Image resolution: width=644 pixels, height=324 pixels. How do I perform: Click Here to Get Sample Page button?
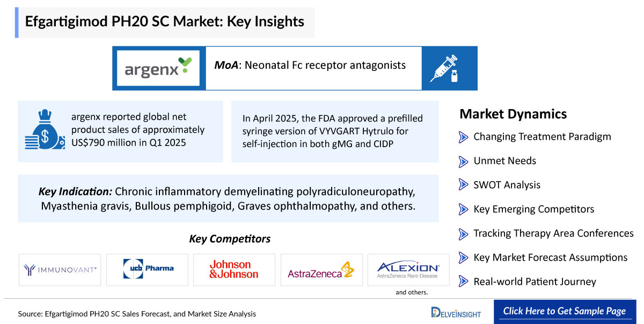[x=564, y=311]
